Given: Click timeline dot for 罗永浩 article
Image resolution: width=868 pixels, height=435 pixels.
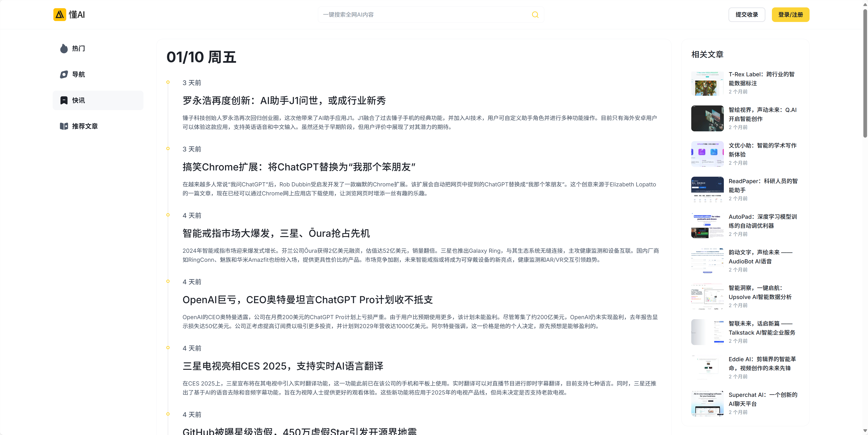Looking at the screenshot, I should 168,82.
